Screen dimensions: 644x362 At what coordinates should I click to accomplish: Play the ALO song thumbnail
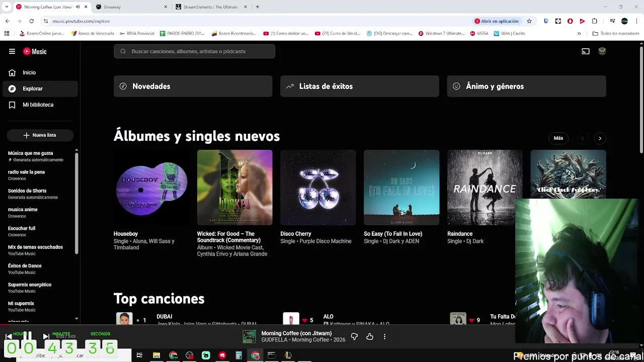291,319
